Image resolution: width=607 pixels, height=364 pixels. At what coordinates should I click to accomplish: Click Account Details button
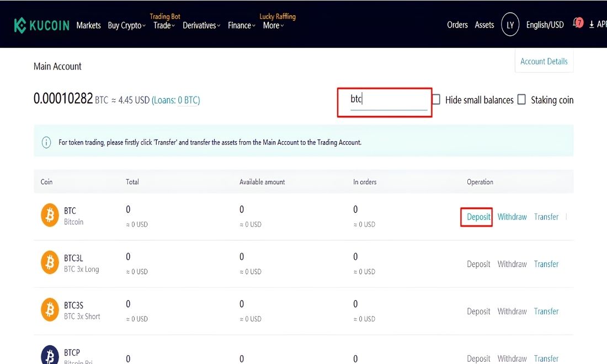click(x=544, y=62)
